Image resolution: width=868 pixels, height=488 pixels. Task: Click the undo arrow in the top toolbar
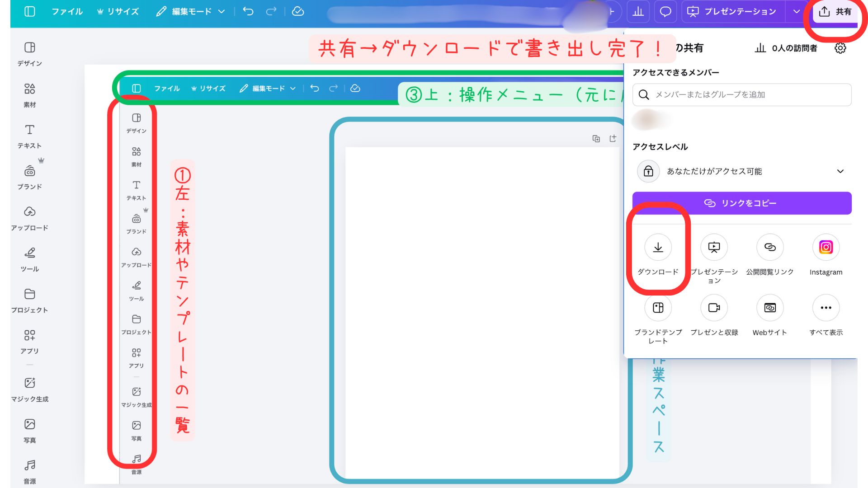tap(248, 12)
